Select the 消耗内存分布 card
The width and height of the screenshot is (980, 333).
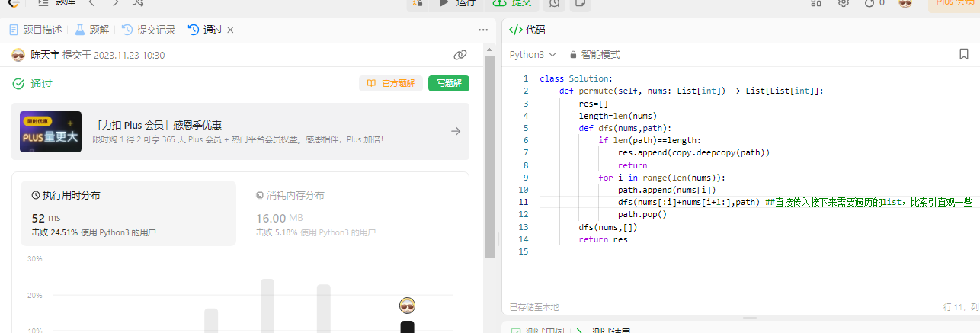pyautogui.click(x=352, y=213)
